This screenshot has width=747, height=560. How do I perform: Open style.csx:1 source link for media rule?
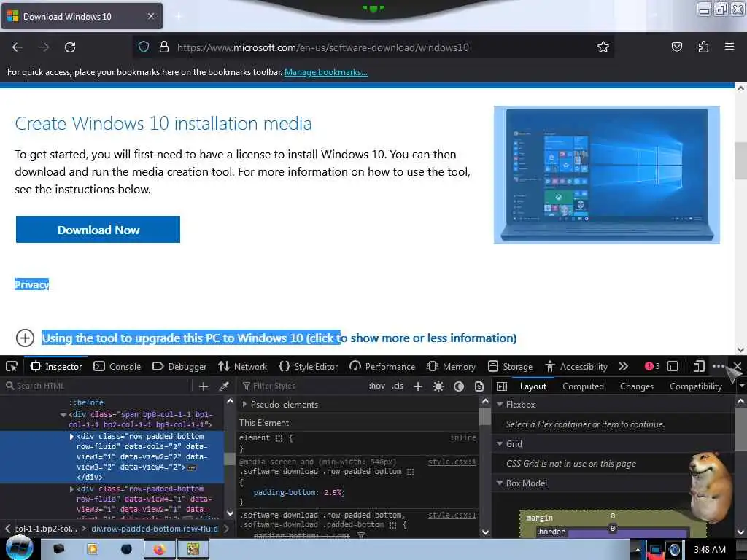pyautogui.click(x=452, y=462)
